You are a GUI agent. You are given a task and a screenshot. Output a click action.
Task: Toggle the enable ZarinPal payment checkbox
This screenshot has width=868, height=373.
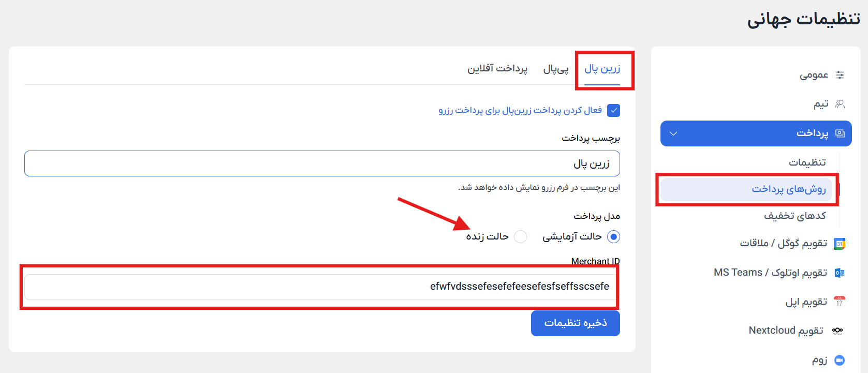coord(613,110)
